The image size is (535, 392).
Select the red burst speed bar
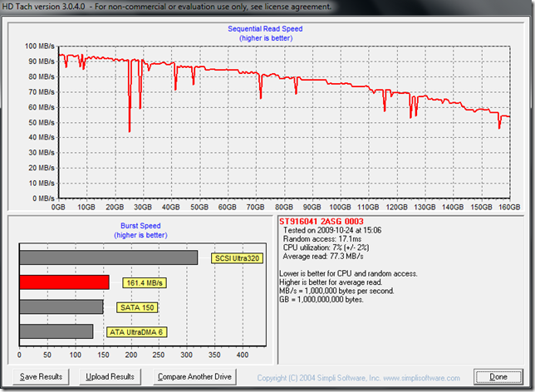[64, 282]
